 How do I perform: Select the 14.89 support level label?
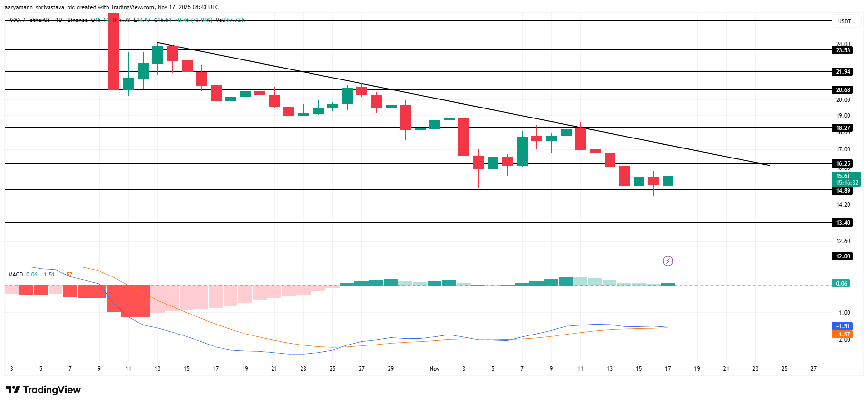coord(843,191)
